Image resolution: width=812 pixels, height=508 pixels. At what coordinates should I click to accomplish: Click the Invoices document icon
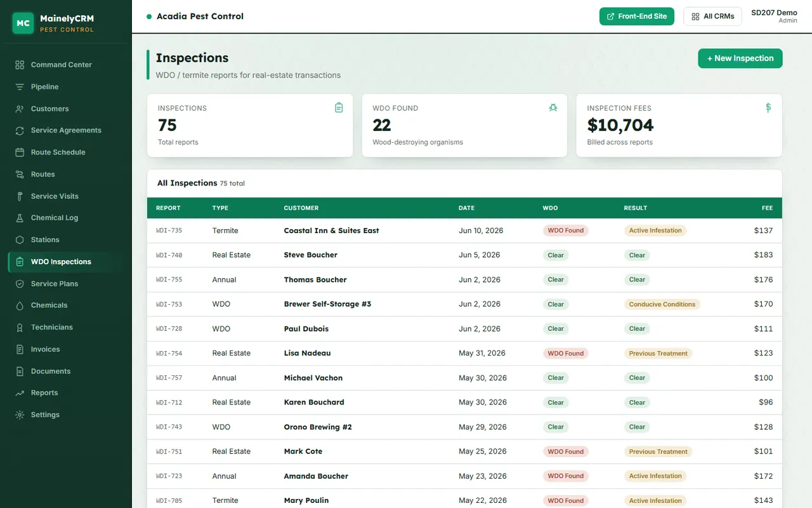point(20,349)
